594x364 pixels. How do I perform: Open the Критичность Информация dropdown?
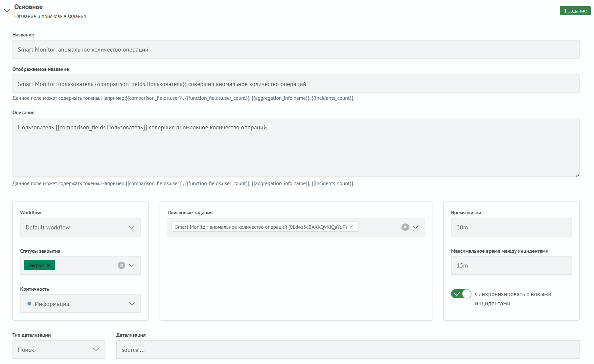click(x=80, y=304)
